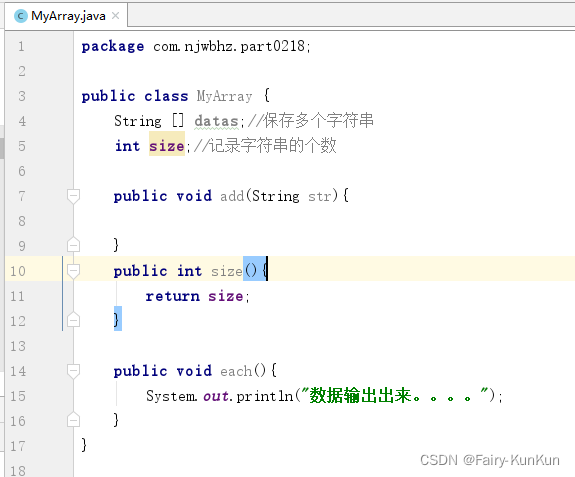Click the highlighted closing brace on line 12
This screenshot has width=575, height=477.
point(117,319)
